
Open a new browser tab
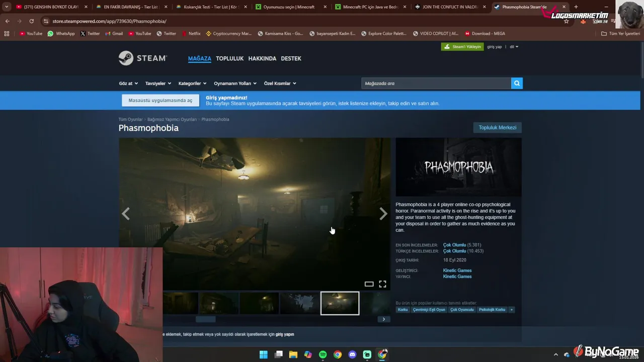[x=576, y=7]
